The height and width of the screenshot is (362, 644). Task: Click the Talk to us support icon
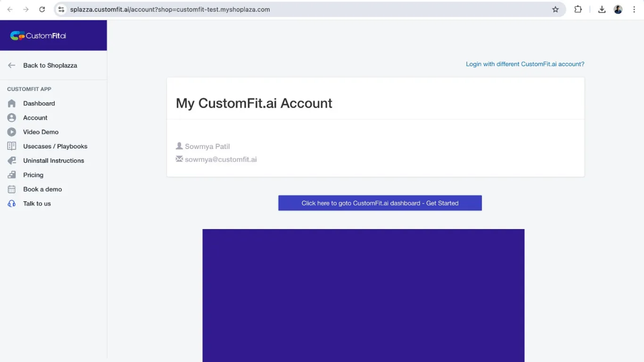[12, 203]
